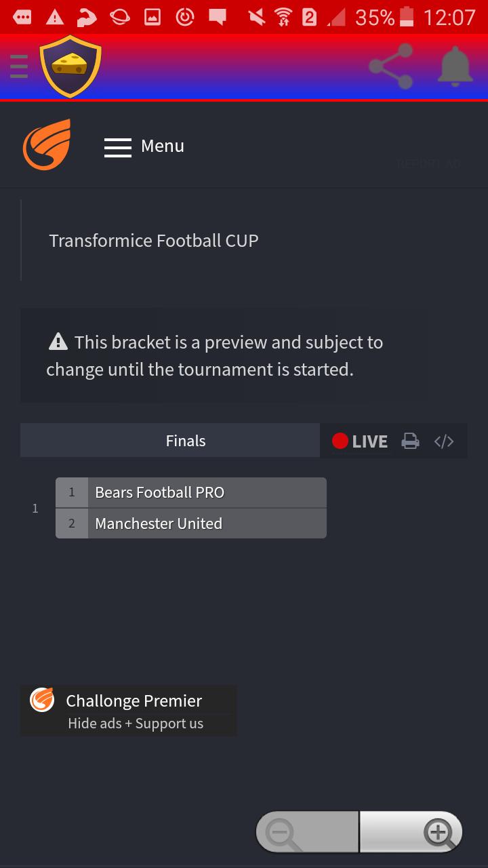Click the cheese shield app logo
The height and width of the screenshot is (868, 488).
(70, 66)
